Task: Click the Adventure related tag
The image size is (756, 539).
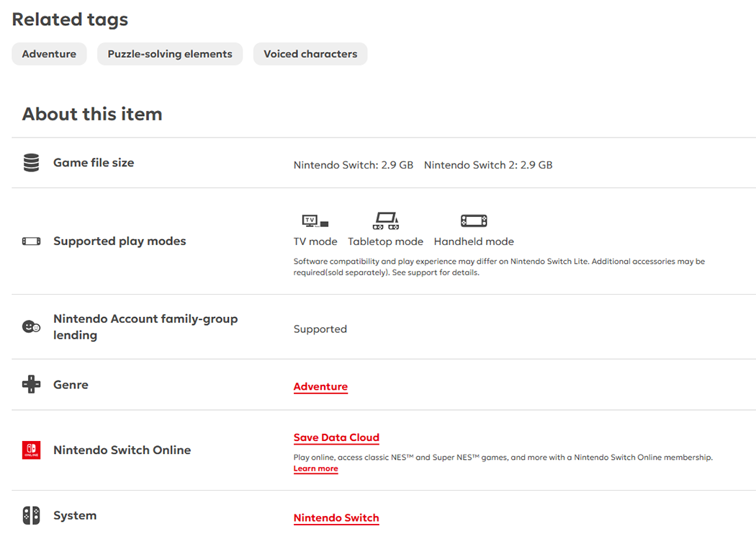Action: pyautogui.click(x=49, y=54)
